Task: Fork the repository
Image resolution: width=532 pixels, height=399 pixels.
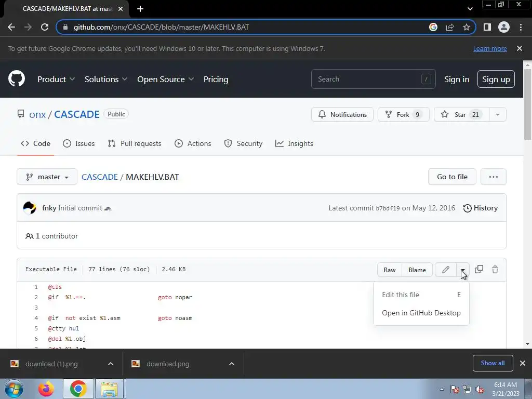Action: 403,115
